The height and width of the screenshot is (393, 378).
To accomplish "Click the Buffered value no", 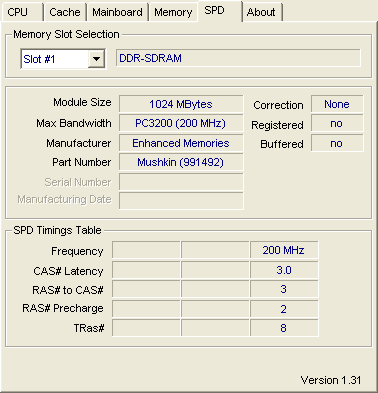I will click(x=337, y=143).
